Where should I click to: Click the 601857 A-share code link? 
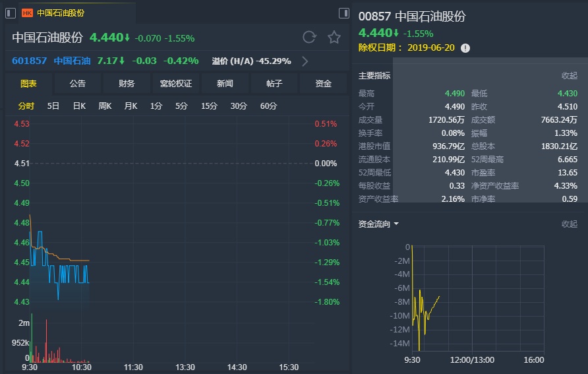tap(29, 61)
